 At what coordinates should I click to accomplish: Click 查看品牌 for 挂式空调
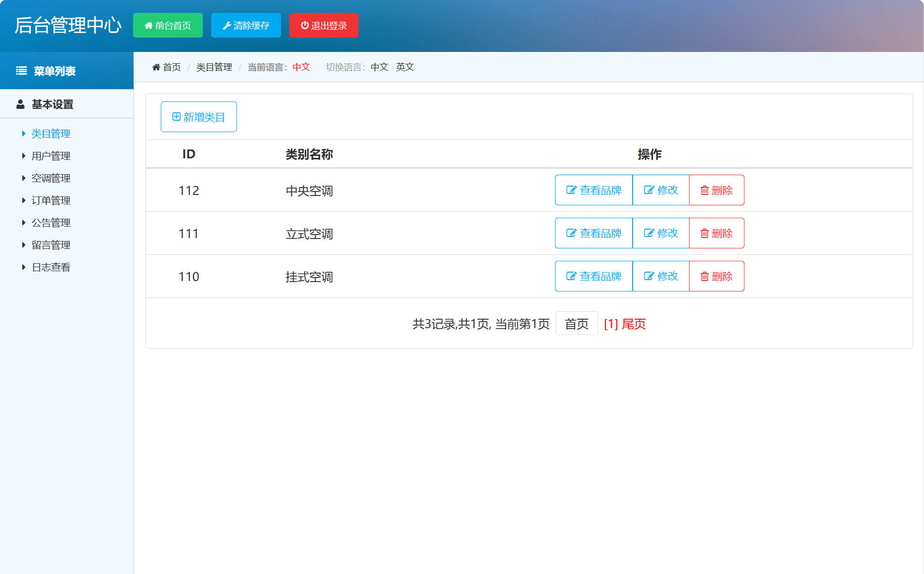(593, 276)
